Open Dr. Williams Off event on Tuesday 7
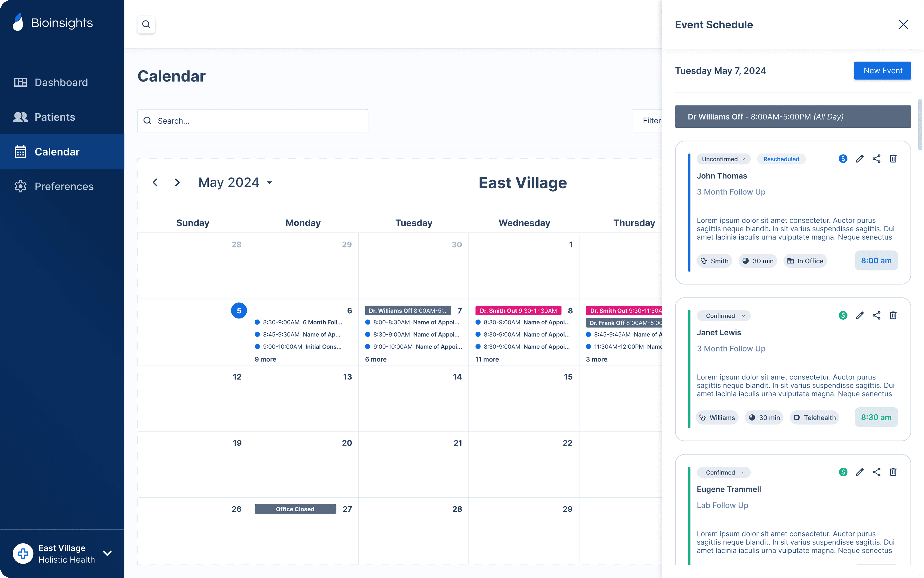924x578 pixels. point(408,310)
